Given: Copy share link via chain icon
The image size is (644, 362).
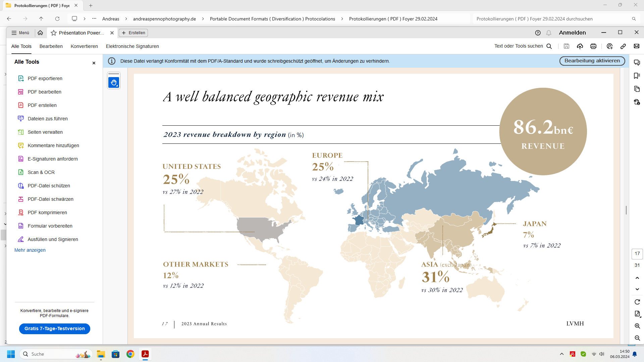Looking at the screenshot, I should [623, 46].
